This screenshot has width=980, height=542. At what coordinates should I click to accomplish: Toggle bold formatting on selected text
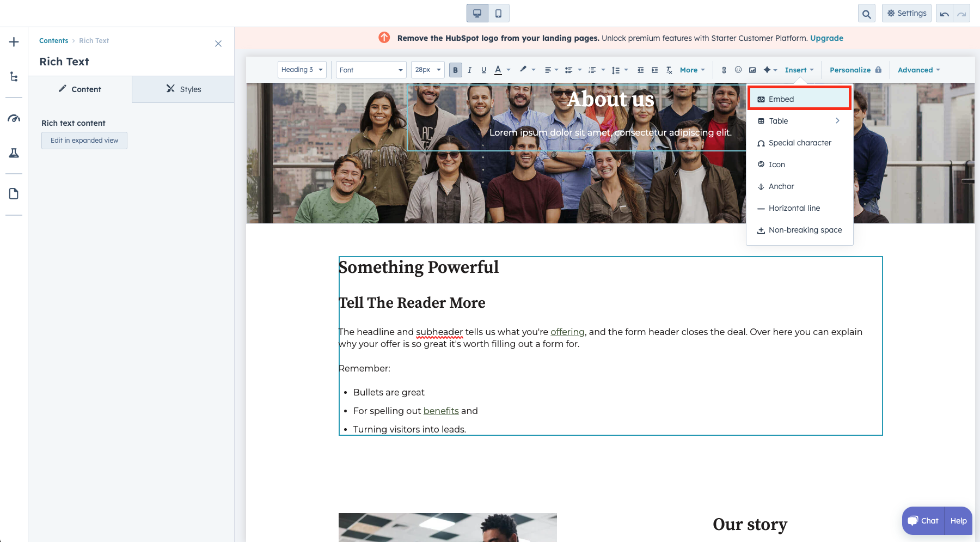pos(455,70)
